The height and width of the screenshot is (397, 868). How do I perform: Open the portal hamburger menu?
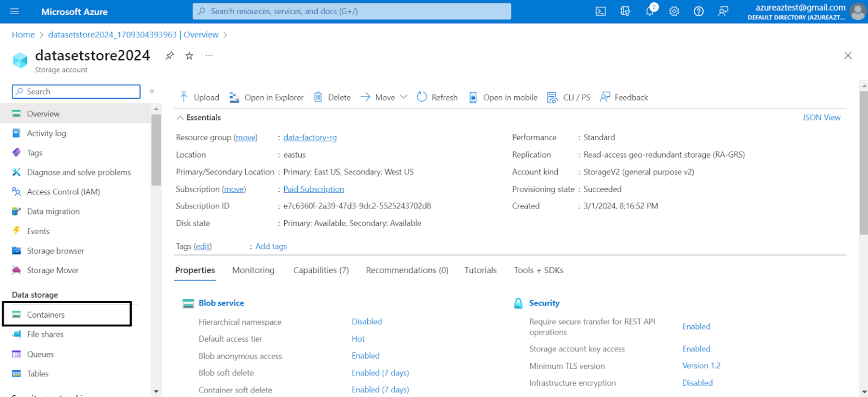(x=15, y=11)
